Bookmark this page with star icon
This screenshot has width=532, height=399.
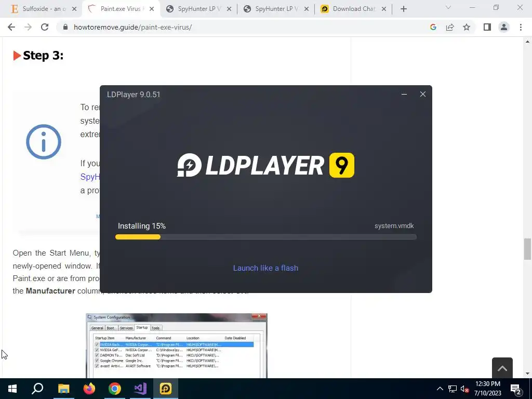[x=467, y=27]
